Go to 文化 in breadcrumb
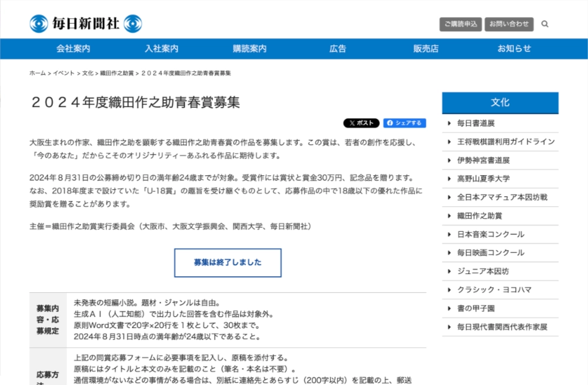 88,73
